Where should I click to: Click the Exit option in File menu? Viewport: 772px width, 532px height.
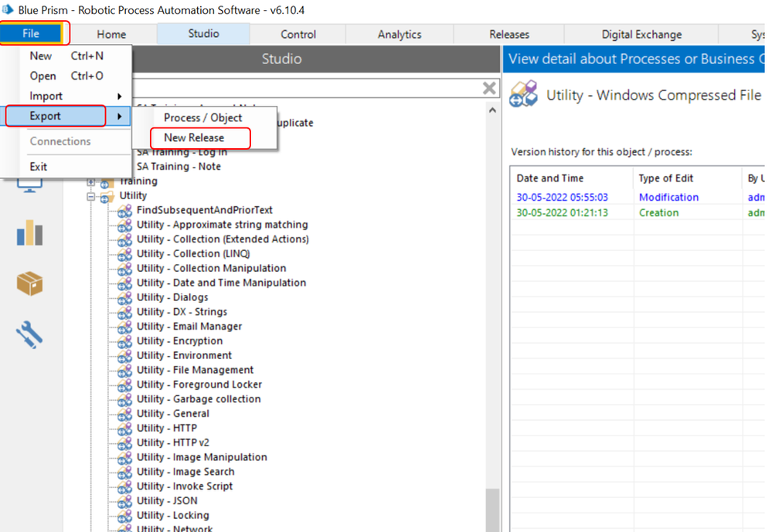[x=39, y=167]
